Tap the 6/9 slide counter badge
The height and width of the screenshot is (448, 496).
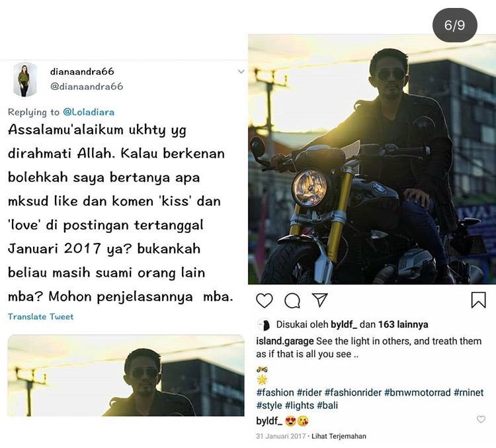tap(454, 25)
